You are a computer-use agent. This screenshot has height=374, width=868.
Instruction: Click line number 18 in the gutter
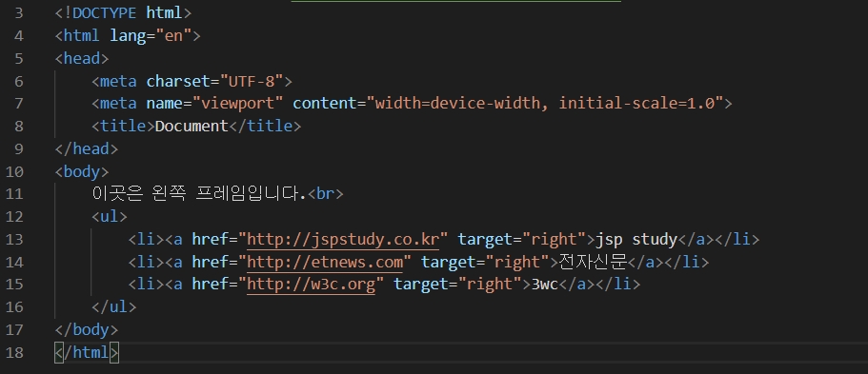(x=14, y=352)
